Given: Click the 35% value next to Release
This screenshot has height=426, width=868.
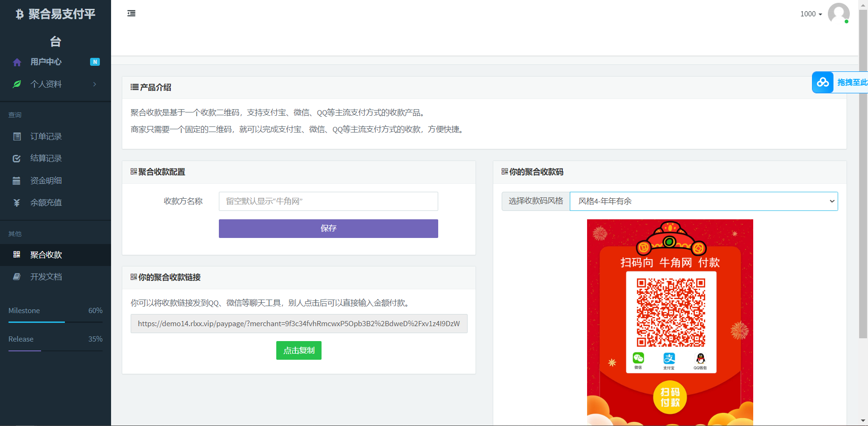Looking at the screenshot, I should [x=95, y=339].
